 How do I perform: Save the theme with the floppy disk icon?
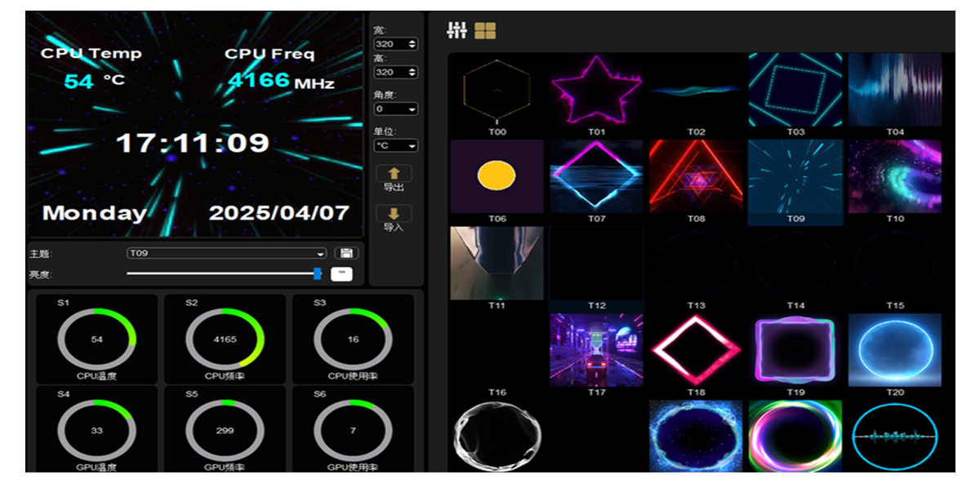tap(345, 253)
